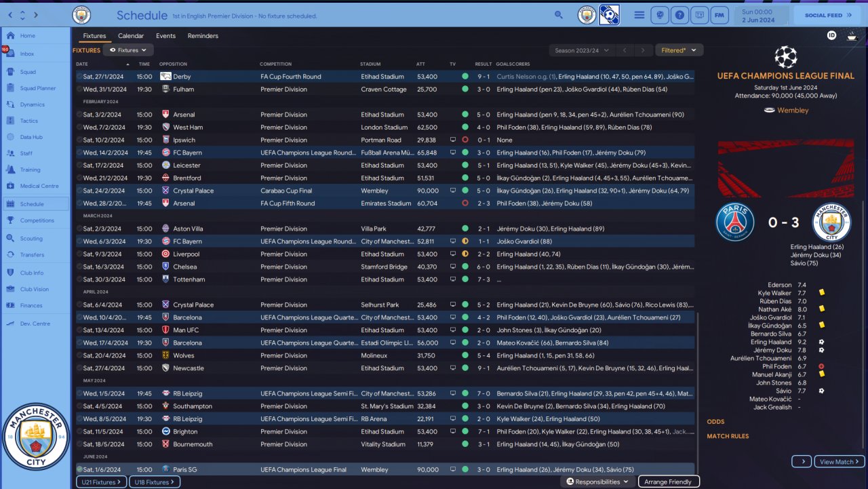Open the Season 2023/24 dropdown
The image size is (868, 489).
[582, 50]
